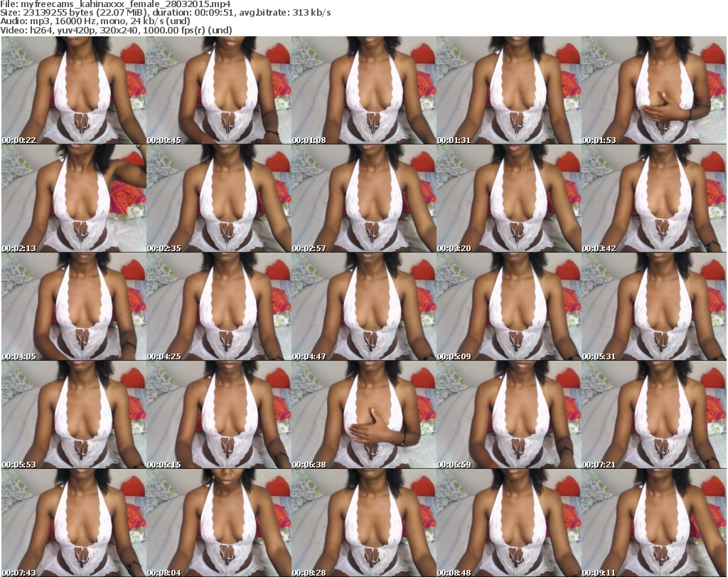Click the frame at 00:06:59
728x577 pixels.
(508, 415)
